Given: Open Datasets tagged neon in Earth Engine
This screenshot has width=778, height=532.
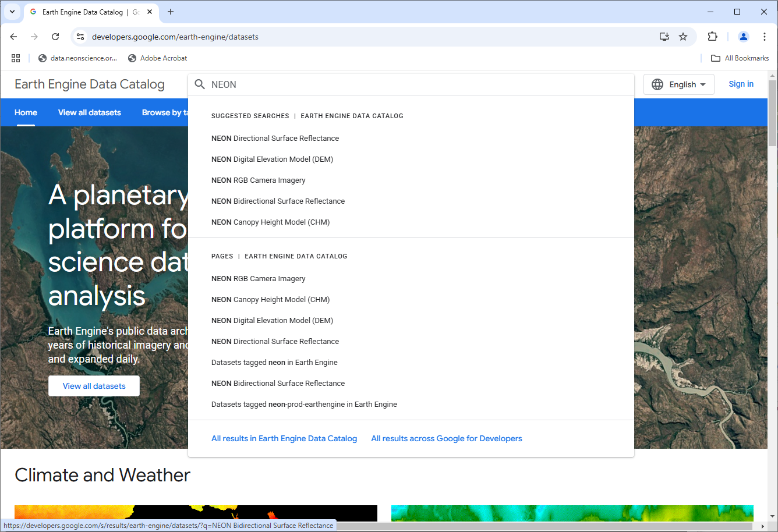Looking at the screenshot, I should pos(274,363).
